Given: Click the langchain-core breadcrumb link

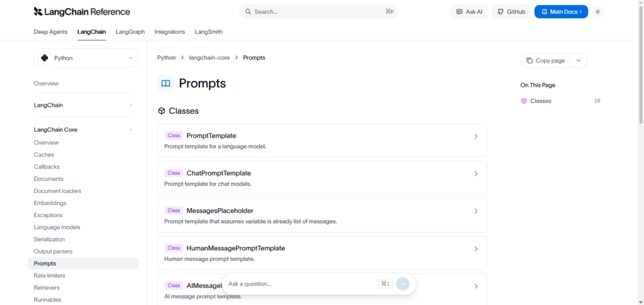Looking at the screenshot, I should (209, 58).
